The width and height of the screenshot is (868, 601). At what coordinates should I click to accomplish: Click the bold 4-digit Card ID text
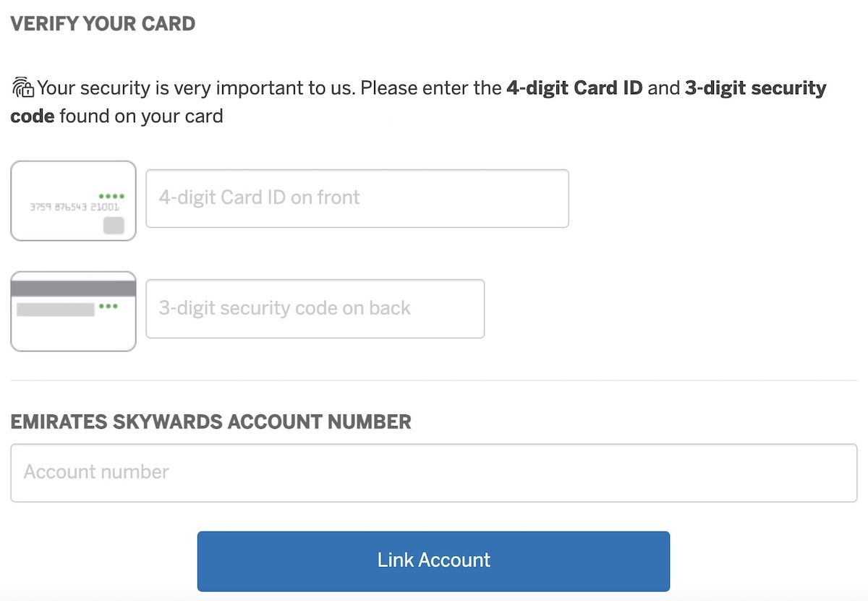click(x=574, y=88)
